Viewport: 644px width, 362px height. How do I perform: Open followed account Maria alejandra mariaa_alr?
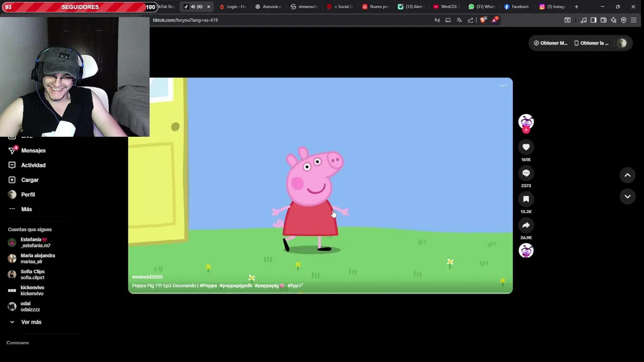[35, 258]
